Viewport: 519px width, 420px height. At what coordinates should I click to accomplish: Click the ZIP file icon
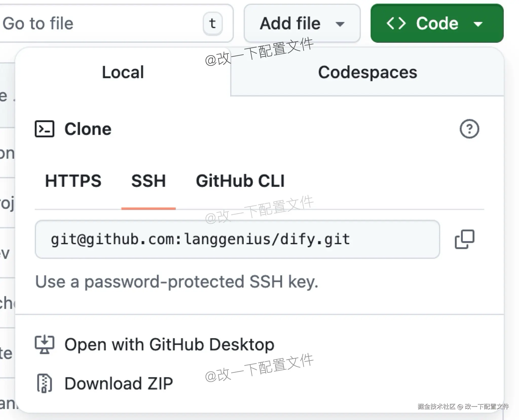pyautogui.click(x=45, y=383)
